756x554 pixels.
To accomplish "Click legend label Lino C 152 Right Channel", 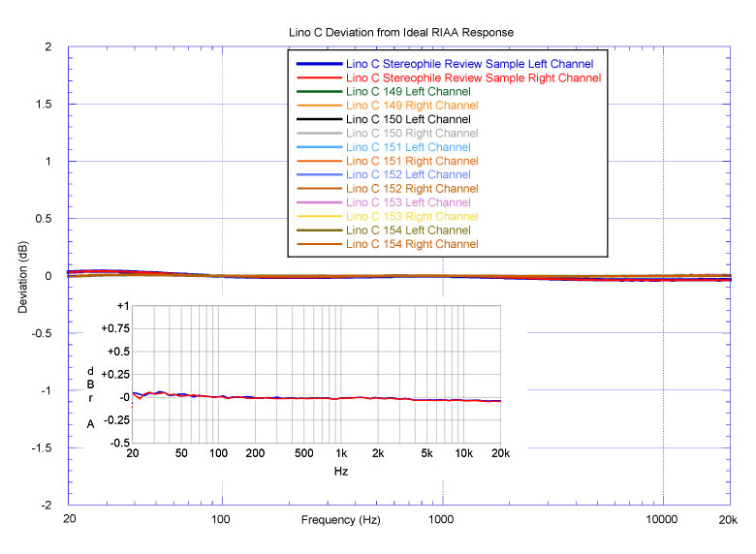I will [x=412, y=188].
